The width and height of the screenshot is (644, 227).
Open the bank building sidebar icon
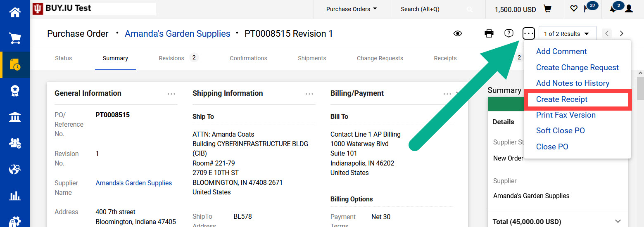pos(15,117)
